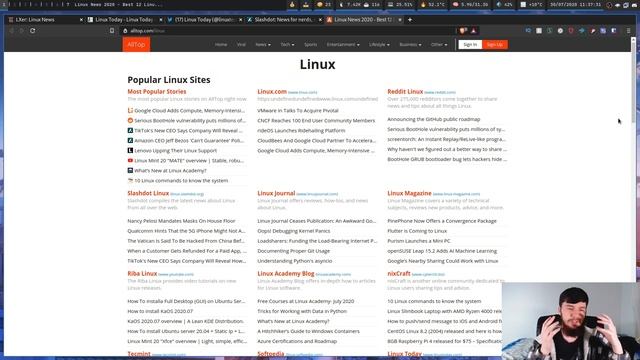Viewport: 640px width, 360px height.
Task: Close the LXer: Linux News tab
Action: pyautogui.click(x=81, y=20)
